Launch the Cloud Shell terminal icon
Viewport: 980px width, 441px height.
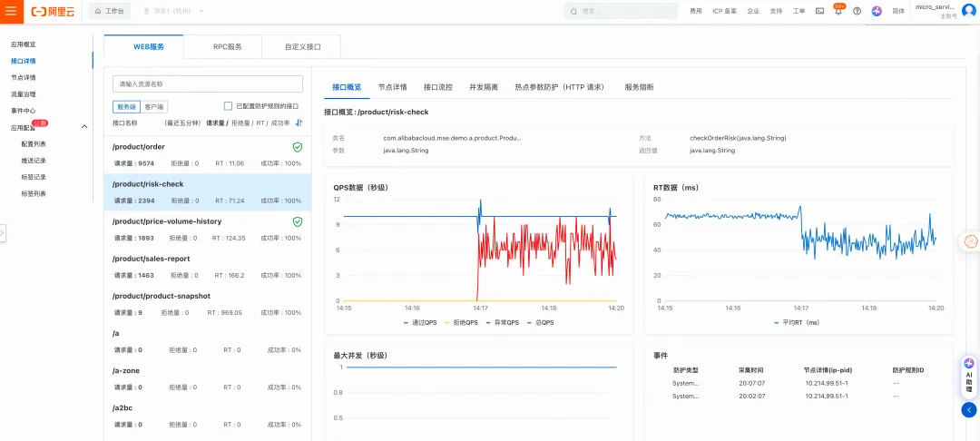[819, 11]
